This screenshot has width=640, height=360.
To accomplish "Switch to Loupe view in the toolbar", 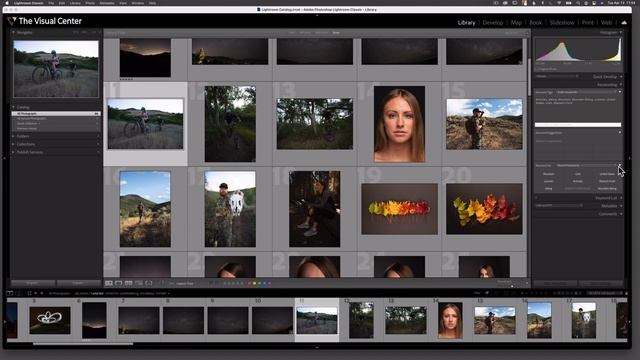I will coord(118,283).
